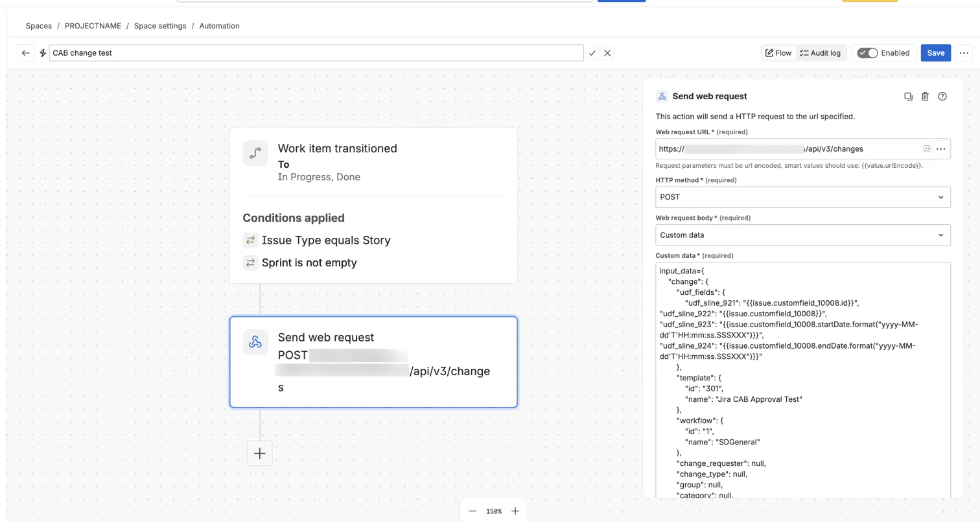Navigate to Spaces breadcrumb

click(x=39, y=26)
